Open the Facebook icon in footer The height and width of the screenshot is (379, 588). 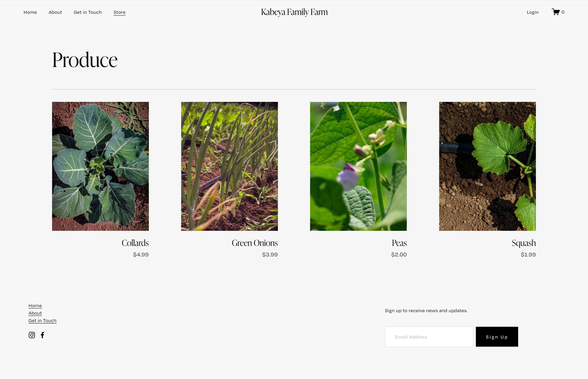(42, 335)
